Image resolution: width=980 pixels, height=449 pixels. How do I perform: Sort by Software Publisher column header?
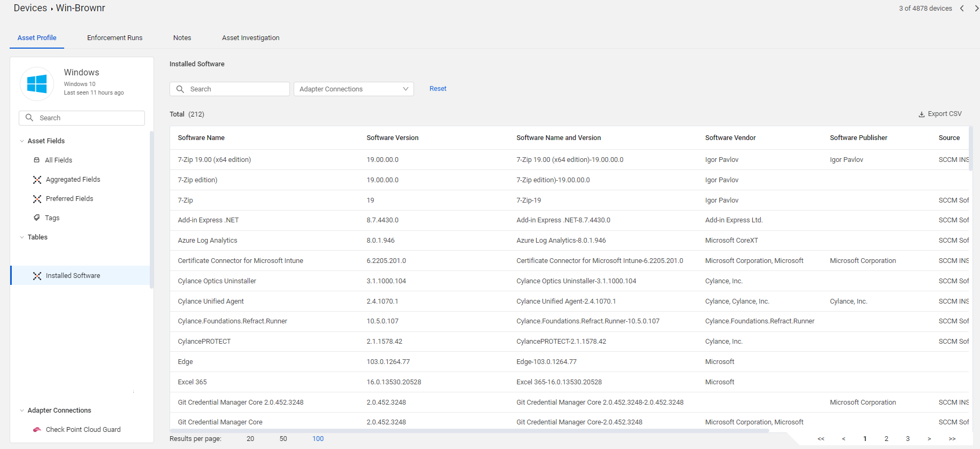click(859, 138)
